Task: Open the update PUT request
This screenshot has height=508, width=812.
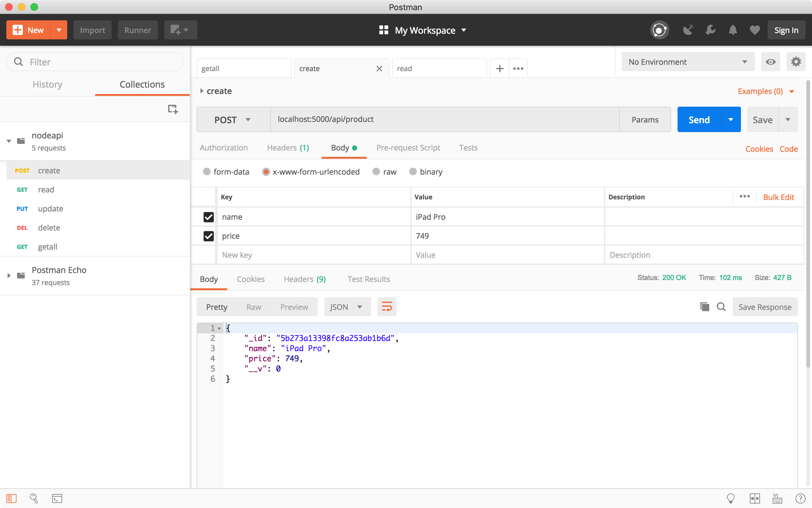Action: pos(98,209)
